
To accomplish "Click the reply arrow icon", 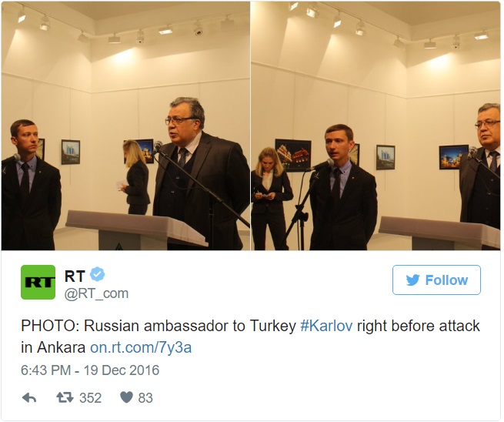I will 29,398.
